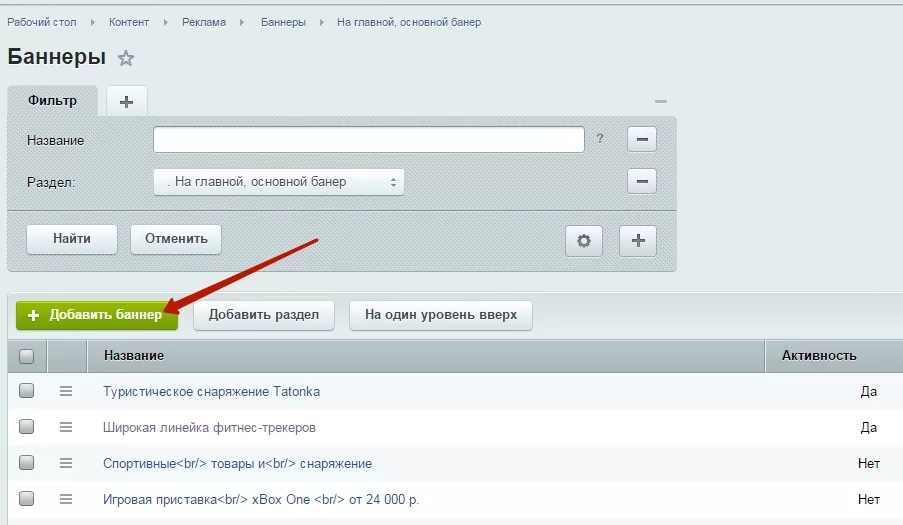
Task: Select all banners with header checkbox
Action: [x=26, y=356]
